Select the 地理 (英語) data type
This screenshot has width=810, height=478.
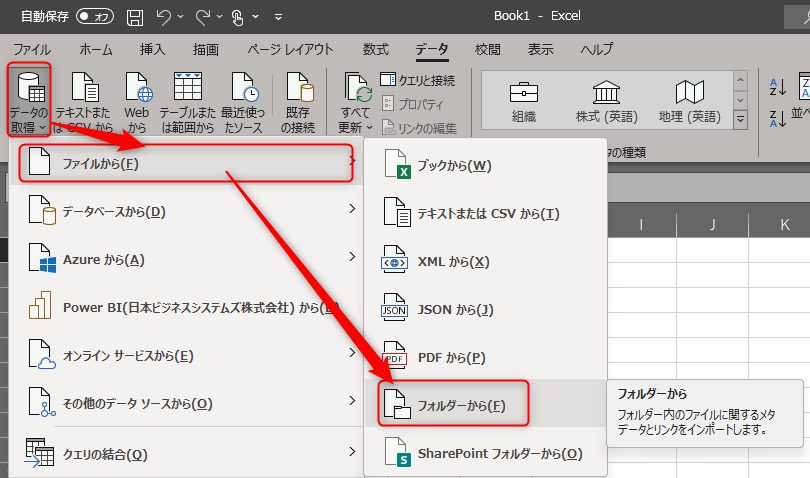point(689,101)
